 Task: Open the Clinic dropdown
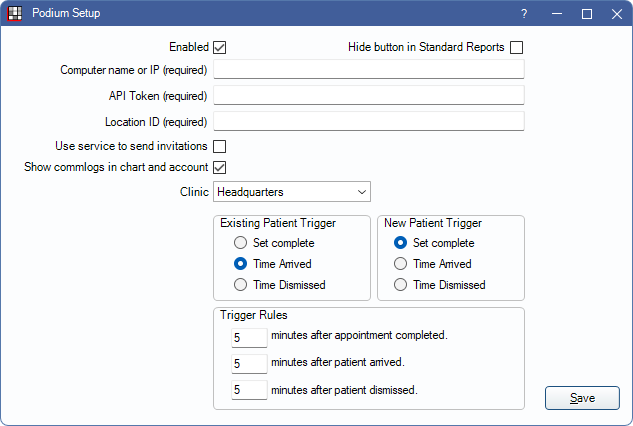tap(291, 191)
